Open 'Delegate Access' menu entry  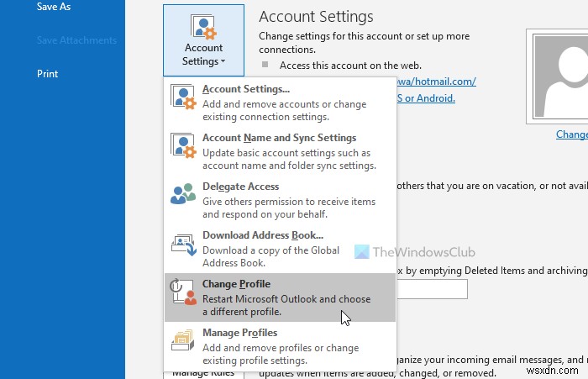point(280,200)
